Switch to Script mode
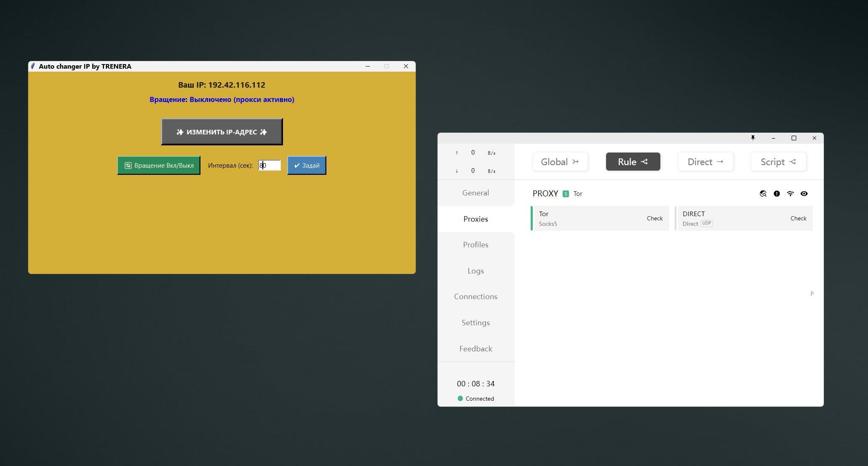The height and width of the screenshot is (466, 868). point(778,162)
